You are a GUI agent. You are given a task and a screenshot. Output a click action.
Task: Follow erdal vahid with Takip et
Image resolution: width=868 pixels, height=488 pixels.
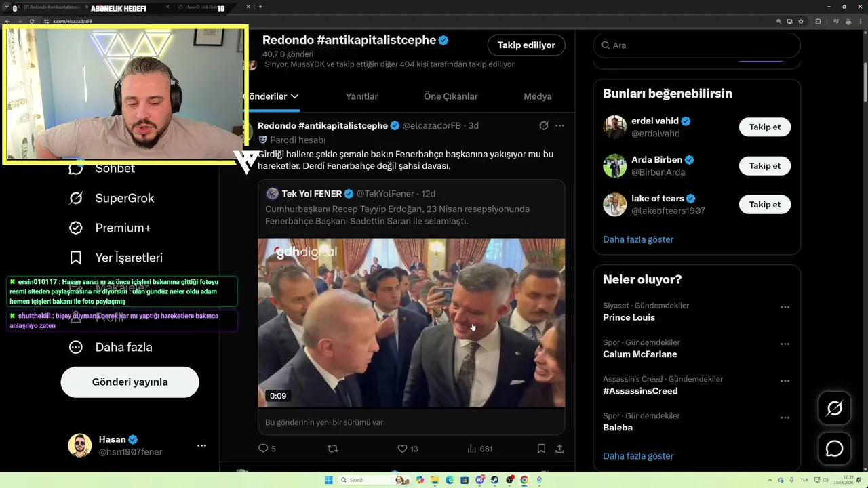coord(765,127)
